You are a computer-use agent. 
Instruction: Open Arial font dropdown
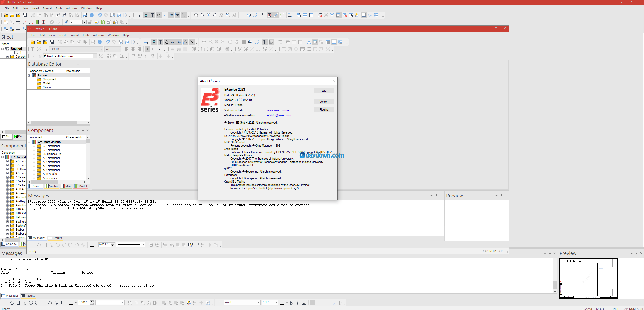click(259, 303)
